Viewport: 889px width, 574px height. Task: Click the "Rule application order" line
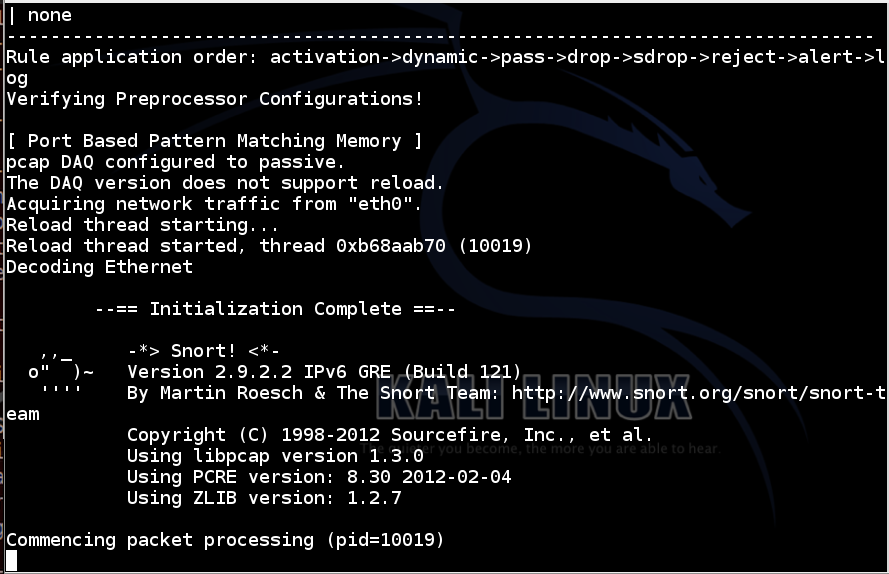coord(440,57)
